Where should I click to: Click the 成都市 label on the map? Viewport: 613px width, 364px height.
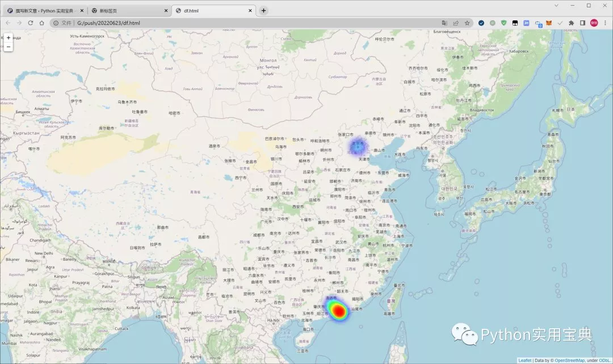click(259, 235)
